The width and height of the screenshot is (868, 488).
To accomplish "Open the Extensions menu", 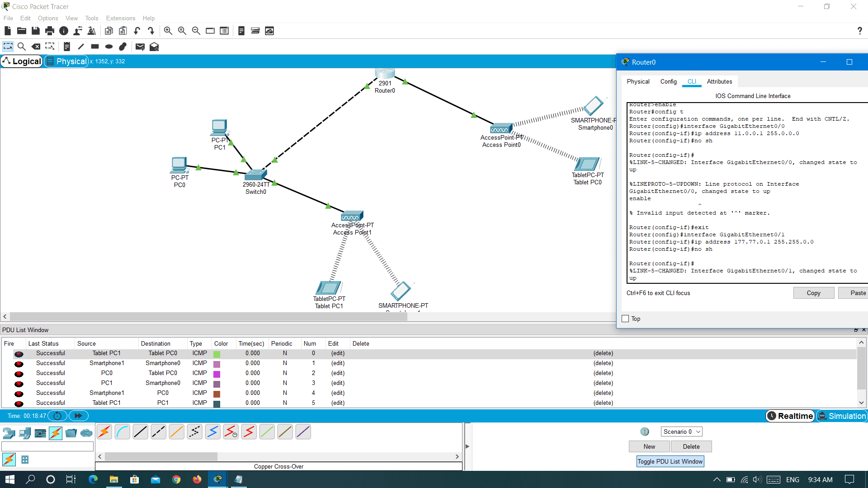I will (x=121, y=18).
